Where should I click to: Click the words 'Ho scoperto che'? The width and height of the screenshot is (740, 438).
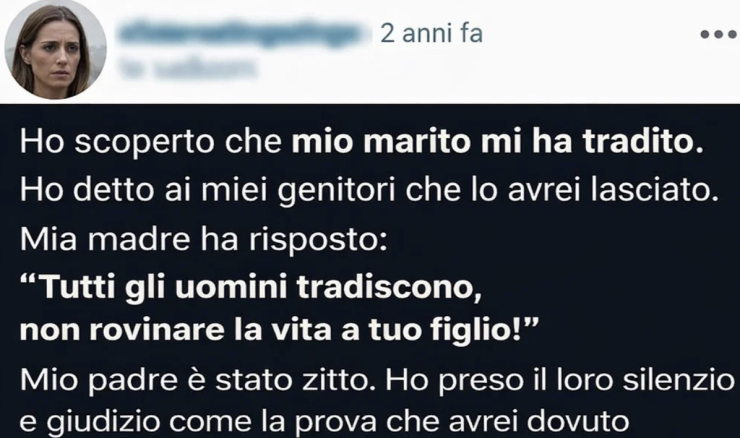[x=151, y=142]
